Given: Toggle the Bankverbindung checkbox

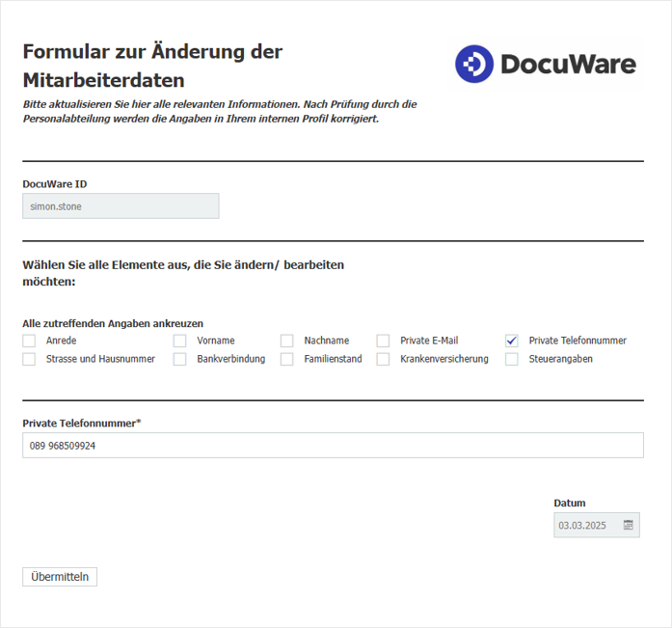Looking at the screenshot, I should (x=179, y=359).
